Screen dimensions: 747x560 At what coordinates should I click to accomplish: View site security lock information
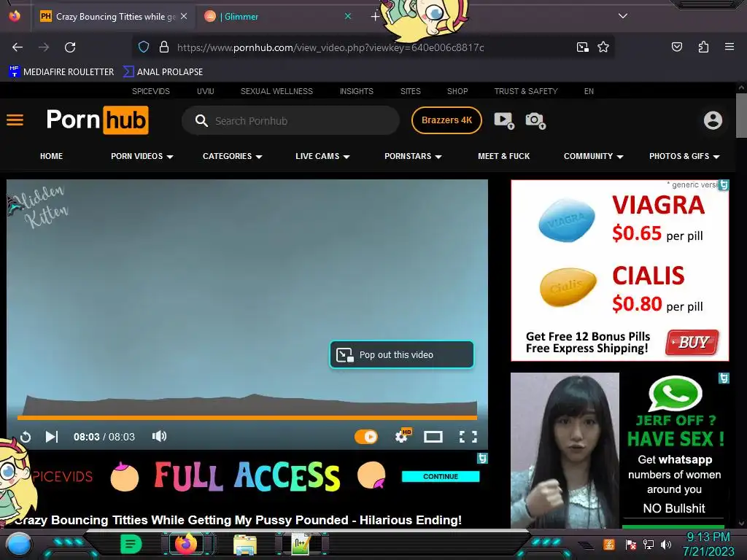tap(164, 47)
